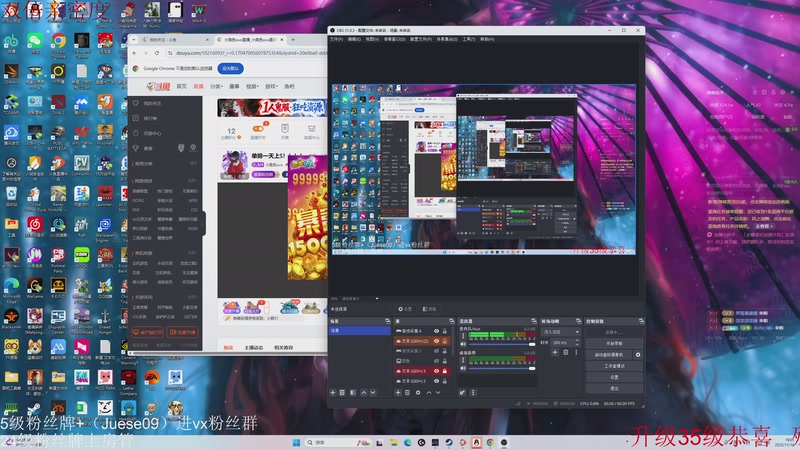Add a new scene in OBS Scenes panel
The image size is (800, 450).
point(333,392)
